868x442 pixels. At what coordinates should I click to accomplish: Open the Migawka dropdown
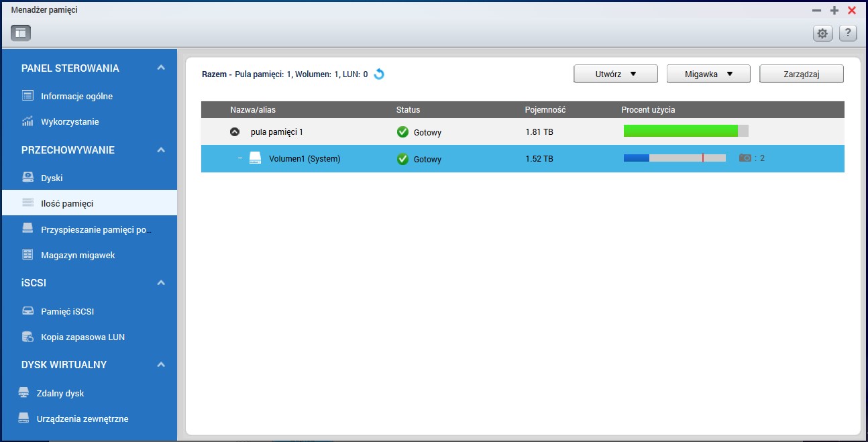708,74
